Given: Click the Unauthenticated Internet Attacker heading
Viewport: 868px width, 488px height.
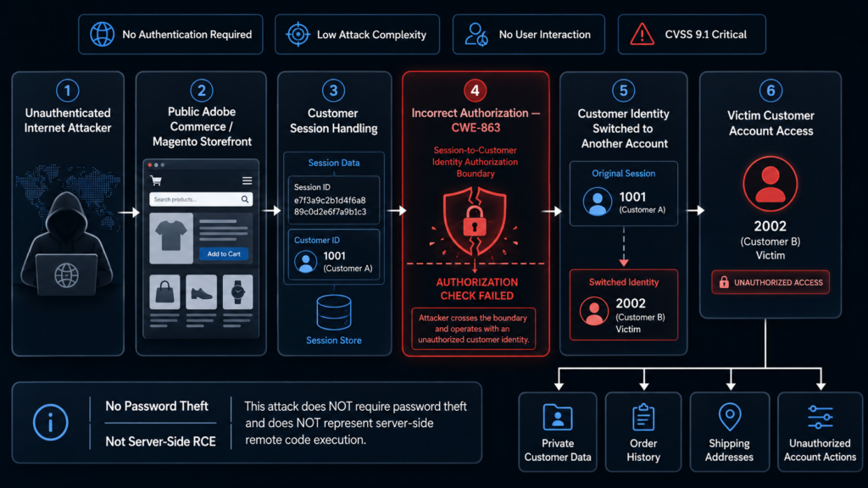Looking at the screenshot, I should pyautogui.click(x=68, y=120).
